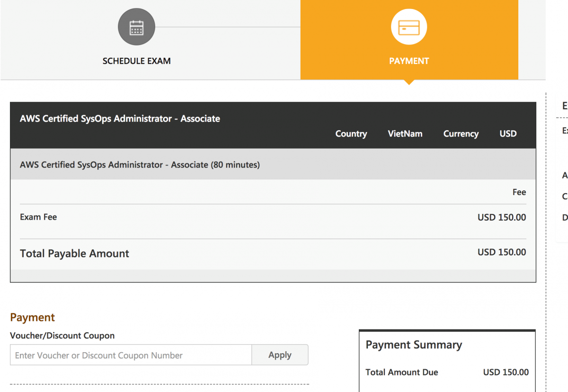The width and height of the screenshot is (568, 392).
Task: Click the Currency label in the header
Action: 461,134
